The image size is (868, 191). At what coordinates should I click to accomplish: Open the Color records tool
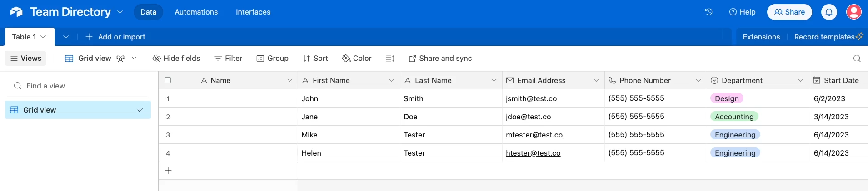(357, 59)
